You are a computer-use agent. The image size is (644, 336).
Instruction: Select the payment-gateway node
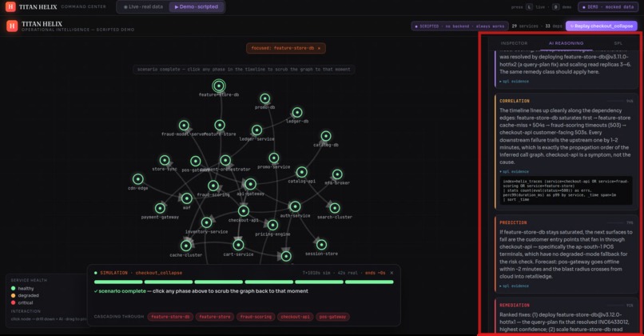[160, 208]
